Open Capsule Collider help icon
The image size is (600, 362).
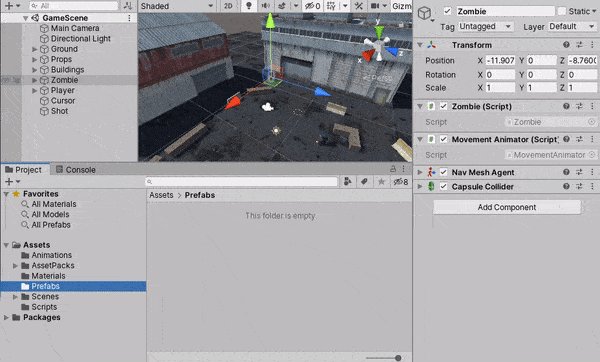point(566,186)
